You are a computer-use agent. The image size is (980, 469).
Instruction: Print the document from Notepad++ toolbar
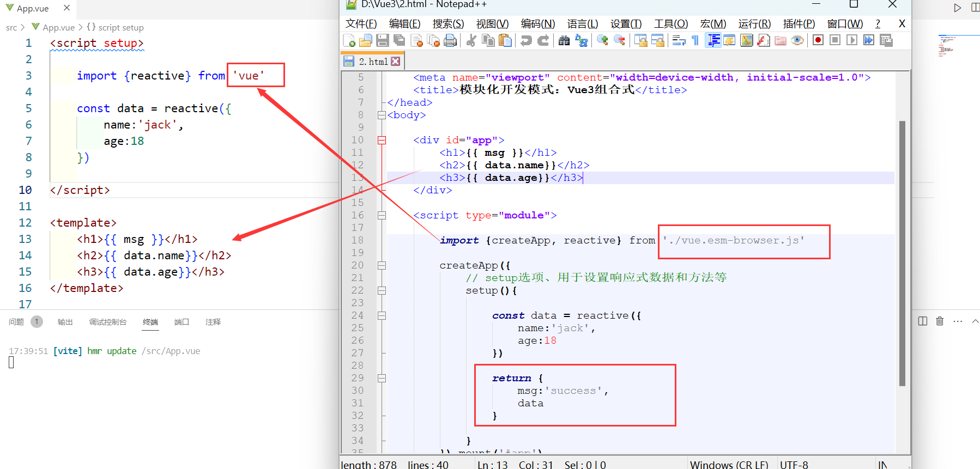click(x=451, y=40)
